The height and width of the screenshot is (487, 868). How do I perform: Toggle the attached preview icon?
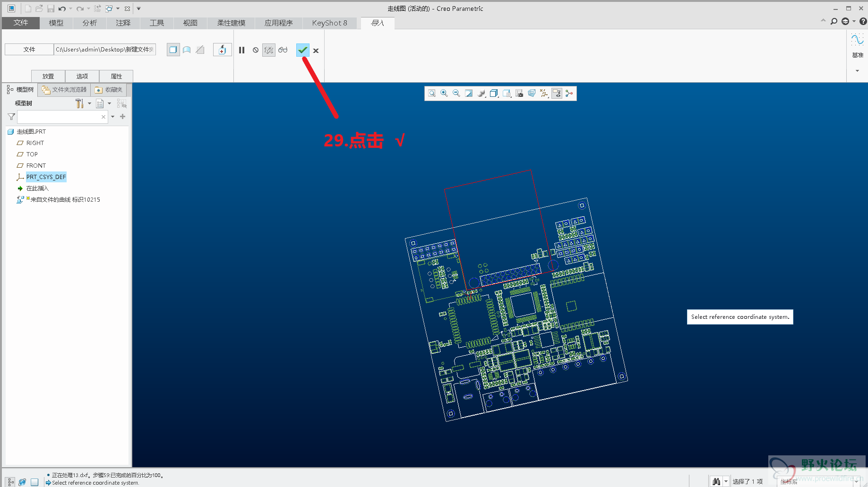(269, 50)
